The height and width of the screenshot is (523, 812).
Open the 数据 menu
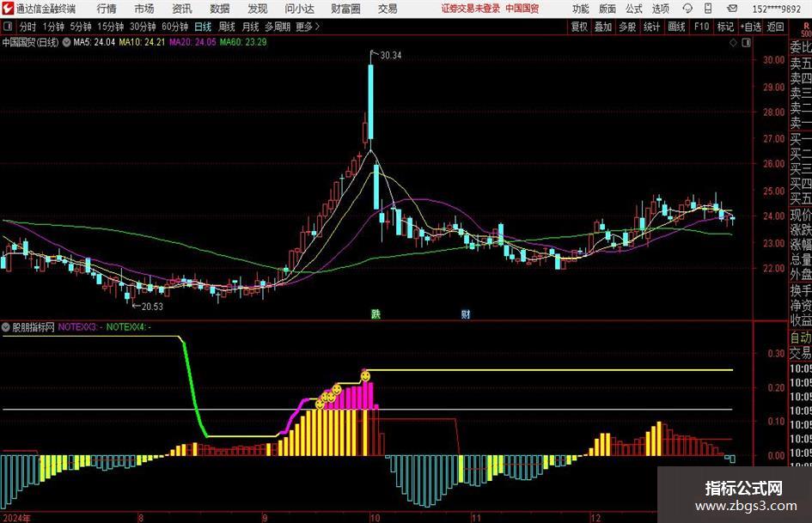[220, 9]
